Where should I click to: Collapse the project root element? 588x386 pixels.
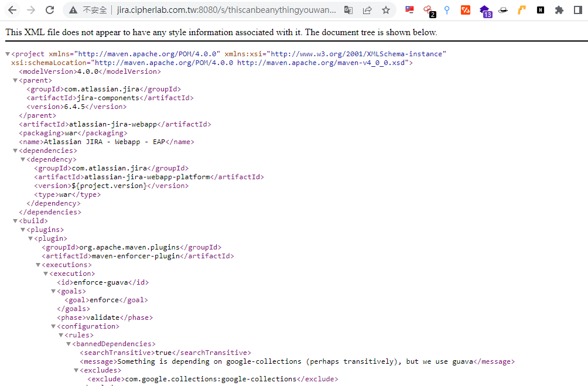8,54
